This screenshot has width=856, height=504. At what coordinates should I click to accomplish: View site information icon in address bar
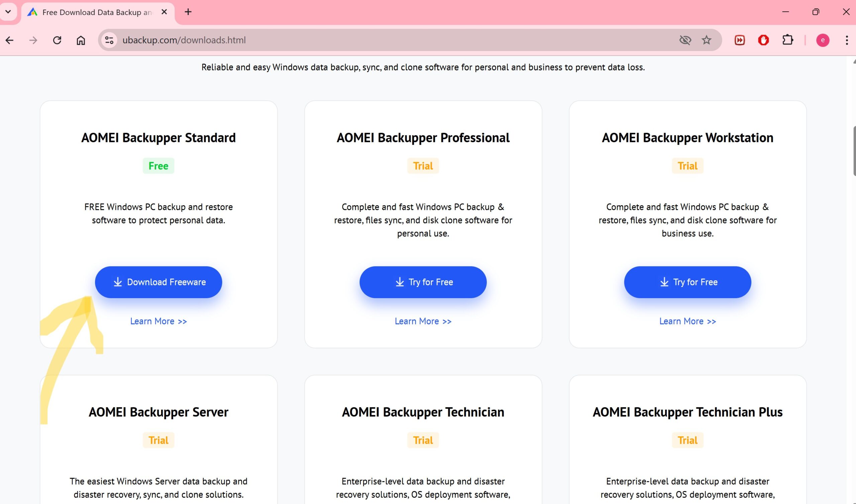point(109,40)
